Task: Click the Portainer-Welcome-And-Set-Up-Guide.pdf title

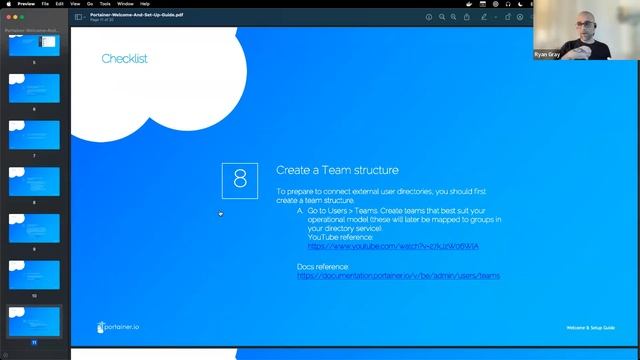Action: 136,15
